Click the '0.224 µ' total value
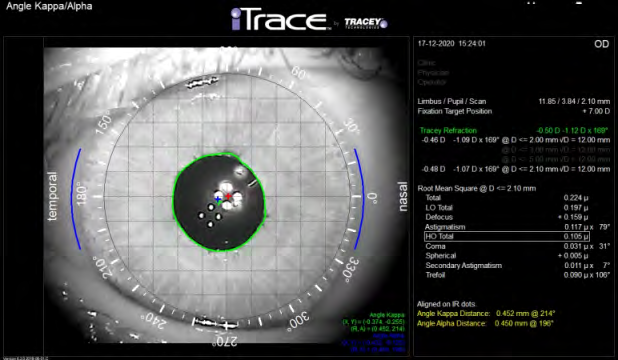618x360 pixels. click(x=576, y=198)
